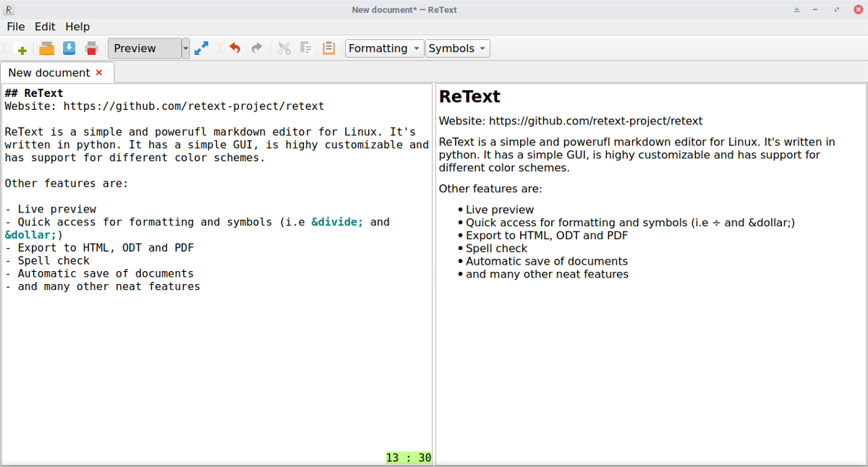
Task: Paste from clipboard using the toolbar icon
Action: coord(328,48)
